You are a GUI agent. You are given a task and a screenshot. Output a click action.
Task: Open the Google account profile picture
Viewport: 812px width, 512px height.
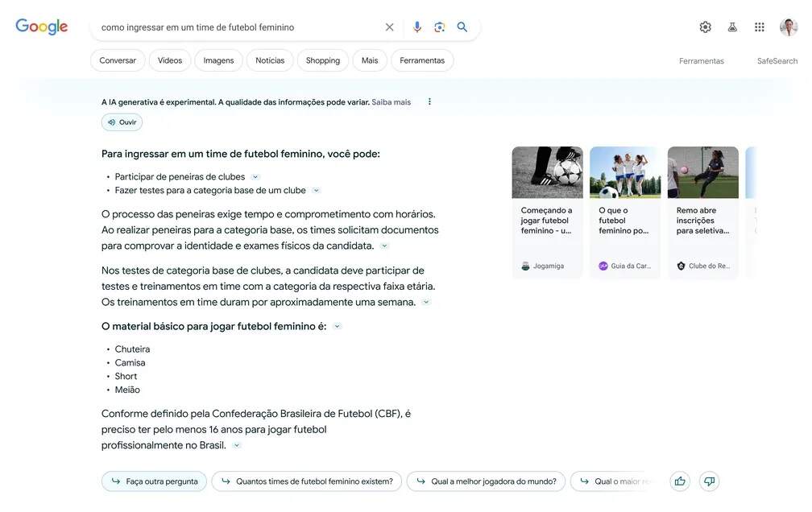789,27
